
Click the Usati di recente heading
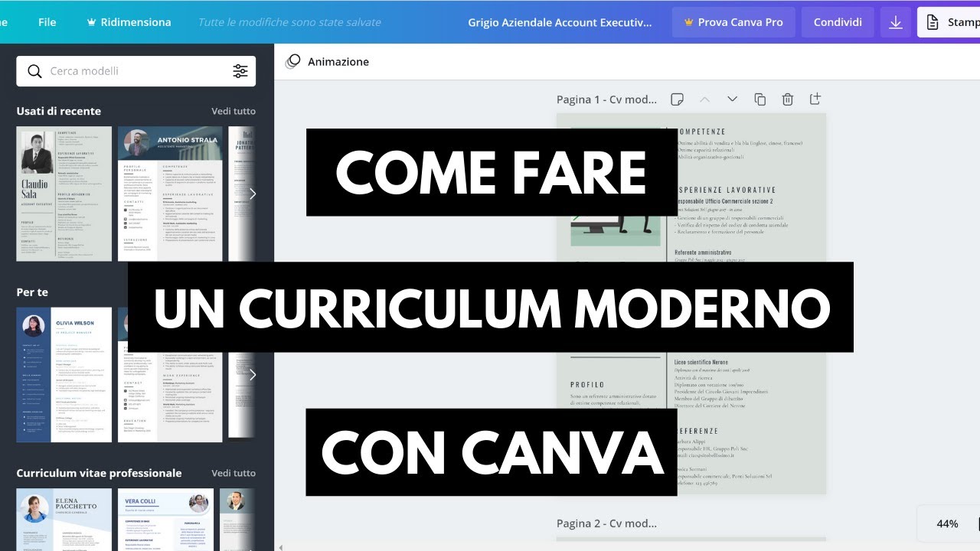(59, 111)
